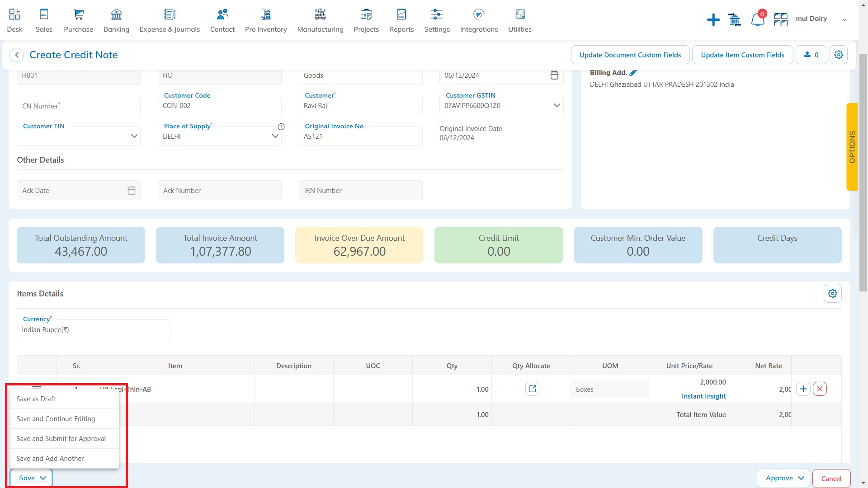The height and width of the screenshot is (488, 868).
Task: Expand the Place of Supply dropdown
Action: tap(275, 136)
